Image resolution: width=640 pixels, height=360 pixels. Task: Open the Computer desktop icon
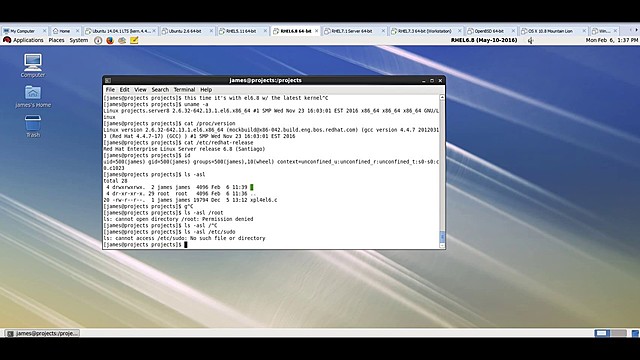pos(33,65)
